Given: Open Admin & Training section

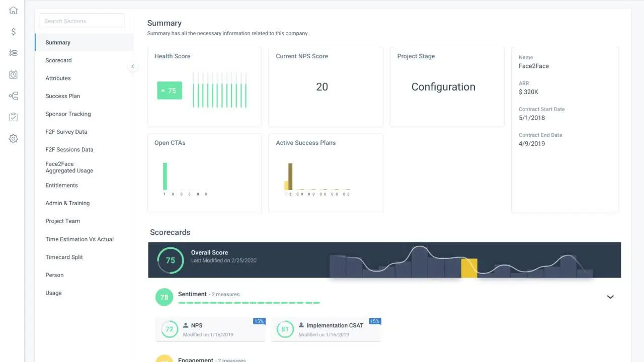Looking at the screenshot, I should [67, 203].
